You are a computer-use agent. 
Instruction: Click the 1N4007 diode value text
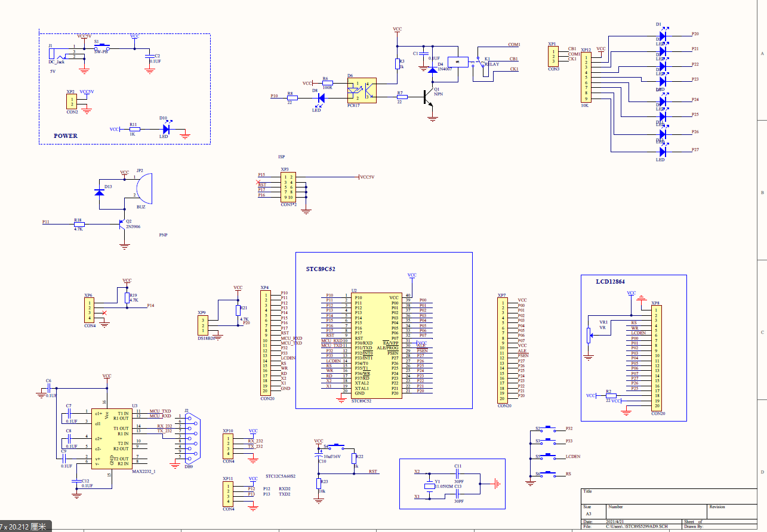(445, 69)
